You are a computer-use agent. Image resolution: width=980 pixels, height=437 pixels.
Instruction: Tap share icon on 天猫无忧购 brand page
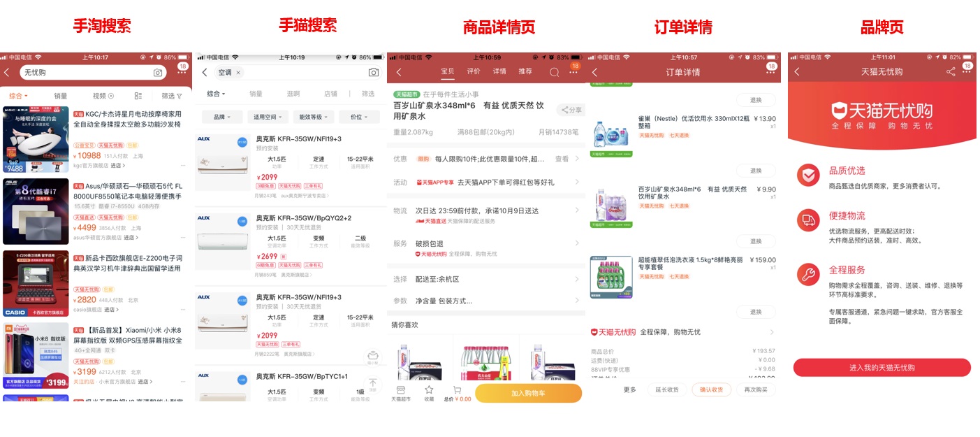pos(951,72)
